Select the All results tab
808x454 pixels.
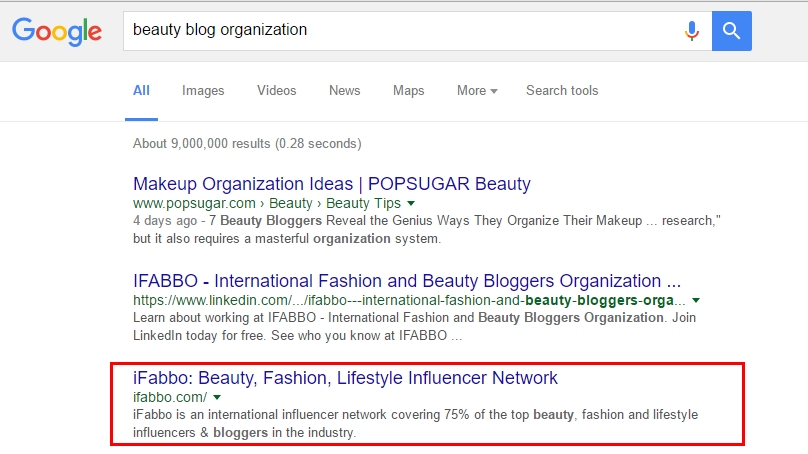[141, 91]
